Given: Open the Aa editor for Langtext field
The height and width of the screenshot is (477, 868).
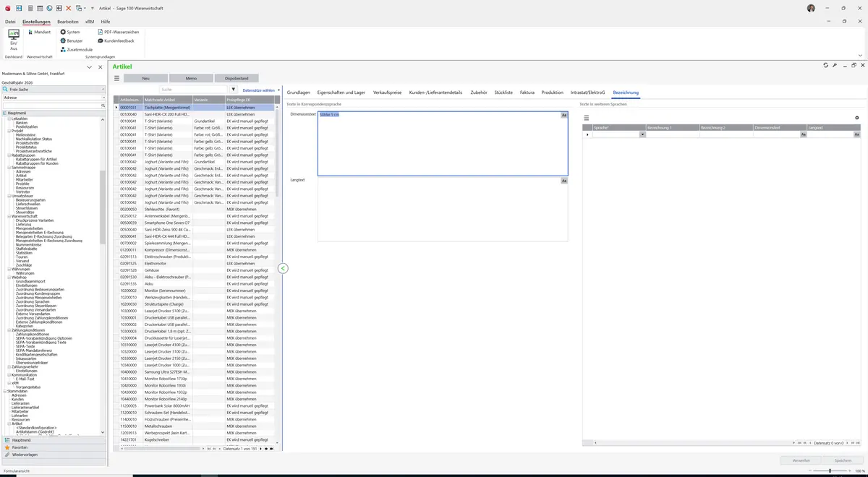Looking at the screenshot, I should coord(564,181).
